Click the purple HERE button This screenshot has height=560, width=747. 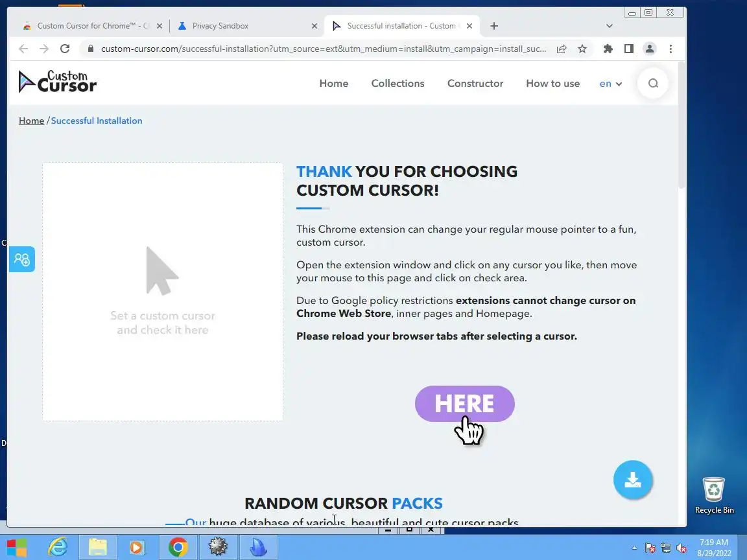click(464, 403)
